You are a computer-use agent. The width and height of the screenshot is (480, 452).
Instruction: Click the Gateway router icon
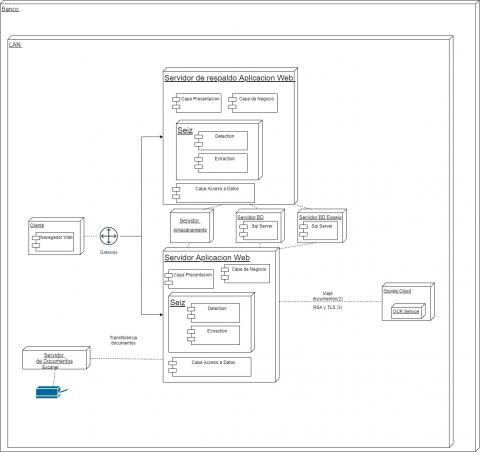click(x=109, y=236)
